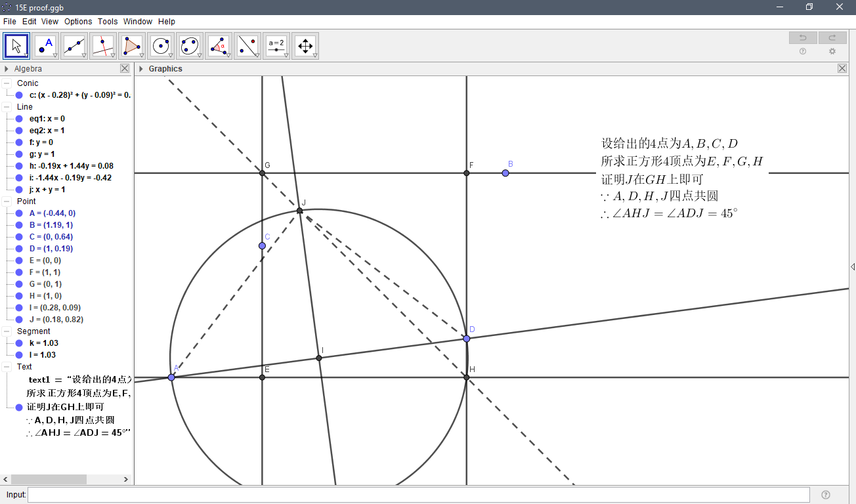Select the Line through Two Points tool

pos(74,45)
